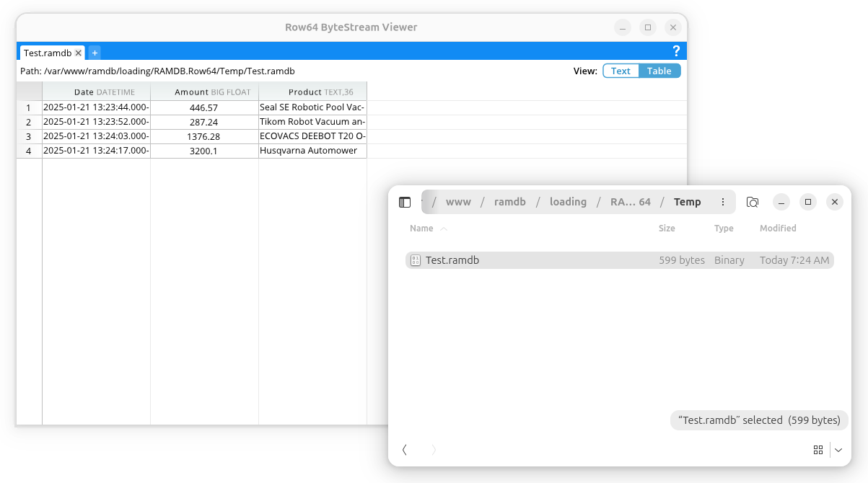Toggle the file manager sidebar
Viewport: 868px width, 483px height.
click(405, 202)
